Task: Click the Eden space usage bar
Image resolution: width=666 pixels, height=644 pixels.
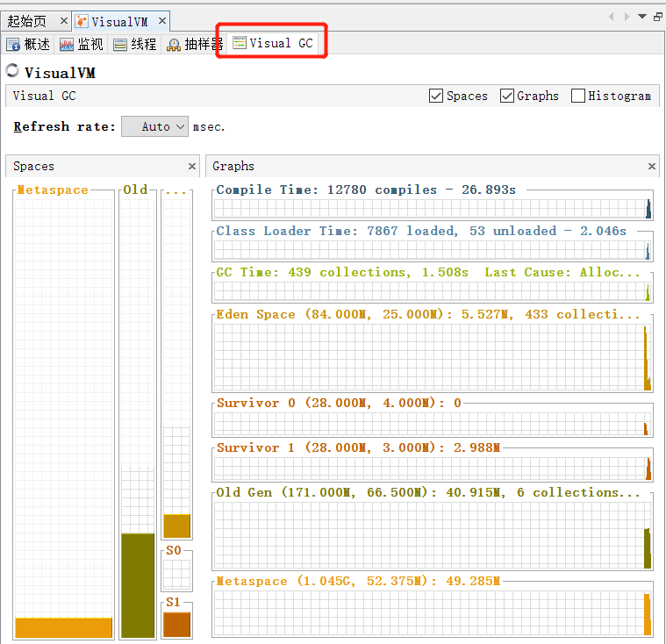Action: [177, 526]
